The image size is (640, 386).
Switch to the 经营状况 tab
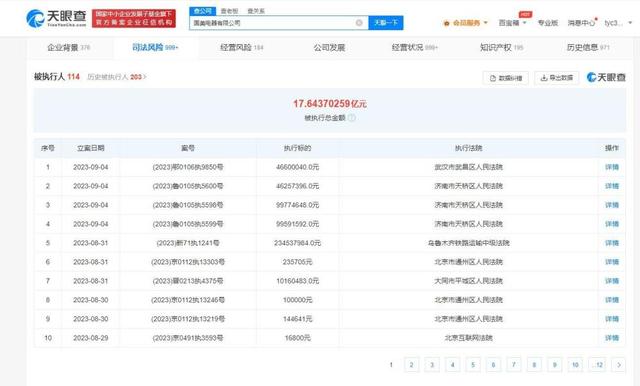click(x=414, y=48)
